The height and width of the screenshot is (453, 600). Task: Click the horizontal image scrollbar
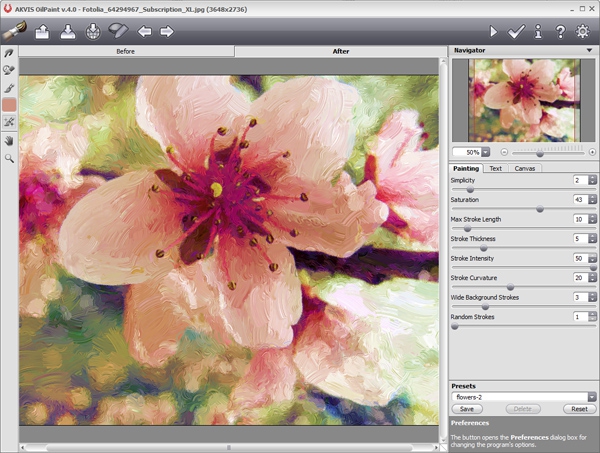(228, 447)
